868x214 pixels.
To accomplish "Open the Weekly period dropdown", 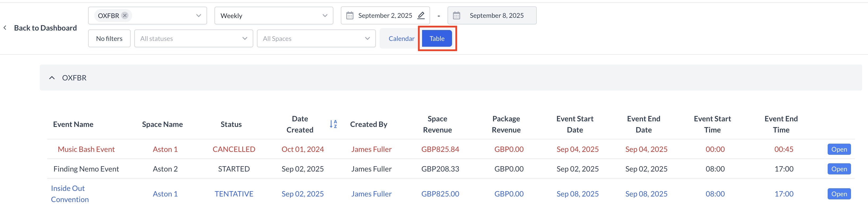I will tap(273, 15).
